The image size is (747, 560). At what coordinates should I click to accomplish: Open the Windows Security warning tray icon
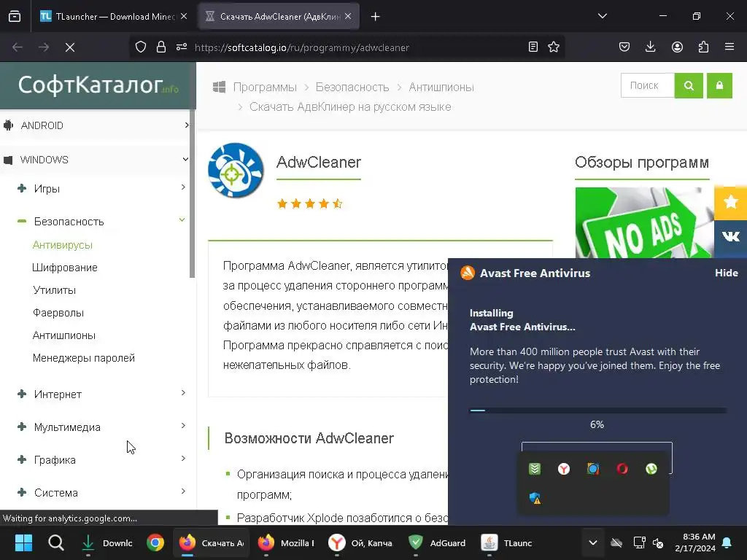tap(535, 498)
